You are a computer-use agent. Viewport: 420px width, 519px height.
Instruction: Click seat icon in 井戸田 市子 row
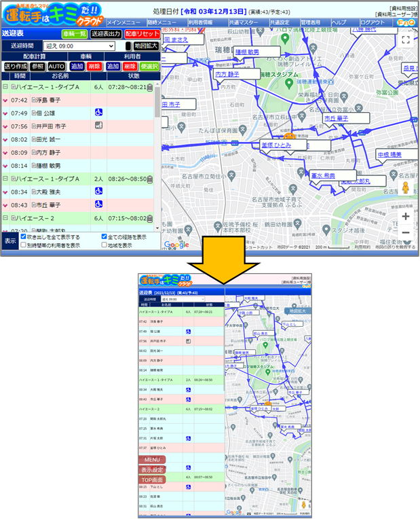[98, 126]
